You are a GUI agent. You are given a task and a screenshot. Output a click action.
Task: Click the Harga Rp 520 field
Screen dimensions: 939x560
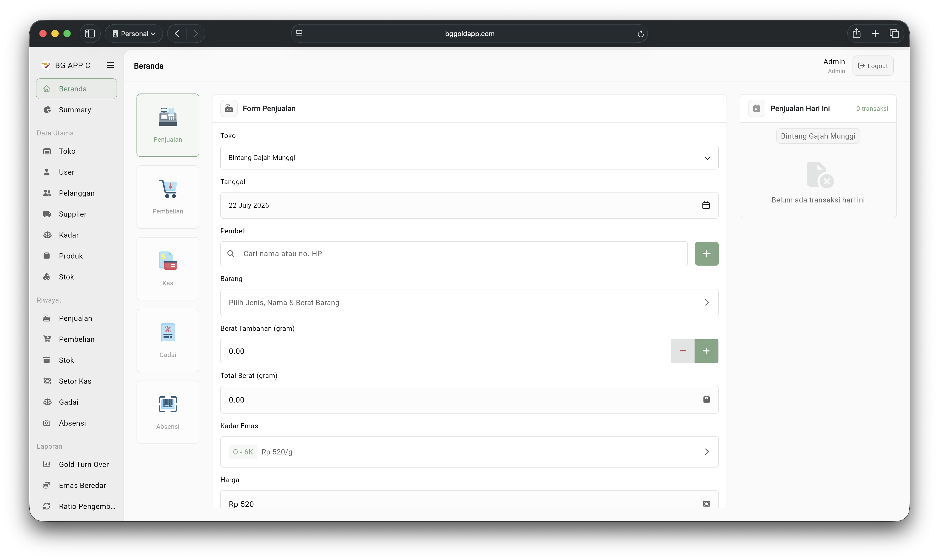click(x=469, y=499)
